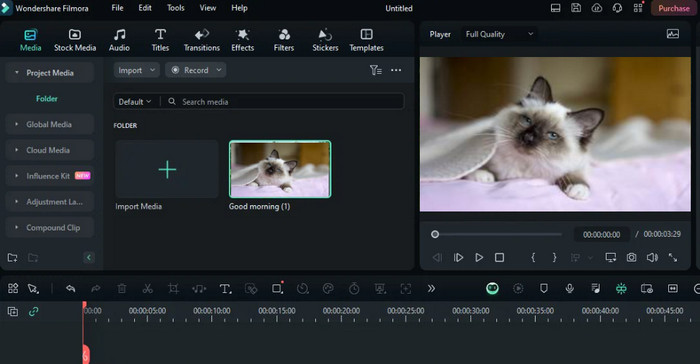Open the Filters tab

pyautogui.click(x=284, y=40)
